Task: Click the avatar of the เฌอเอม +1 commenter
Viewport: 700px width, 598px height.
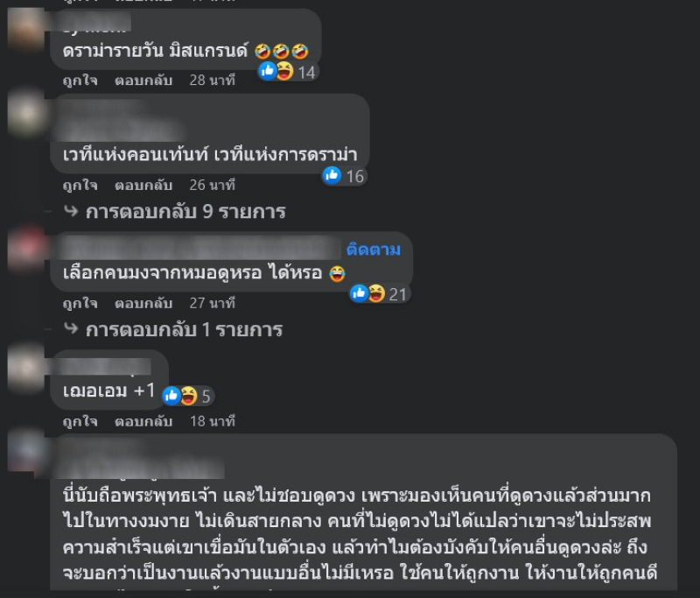Action: [x=26, y=369]
